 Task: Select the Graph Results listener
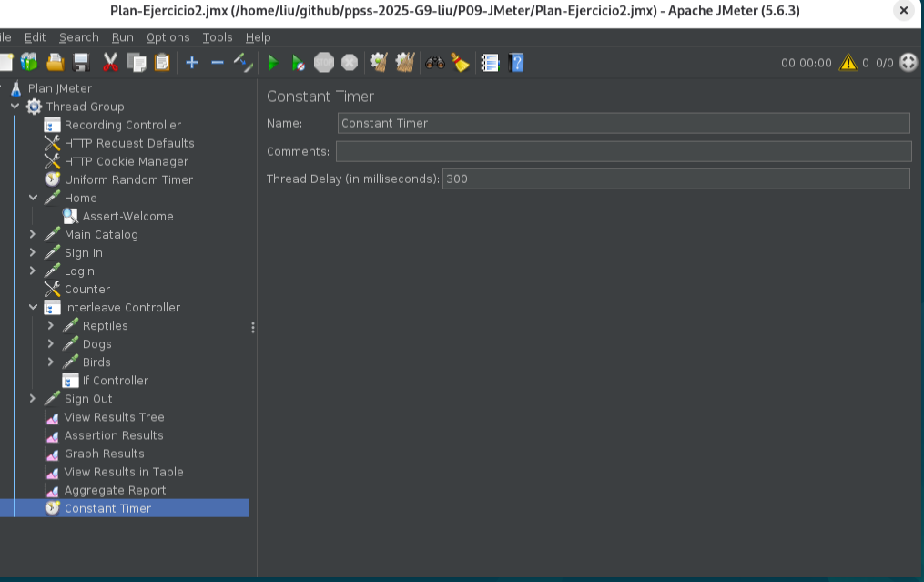tap(105, 454)
